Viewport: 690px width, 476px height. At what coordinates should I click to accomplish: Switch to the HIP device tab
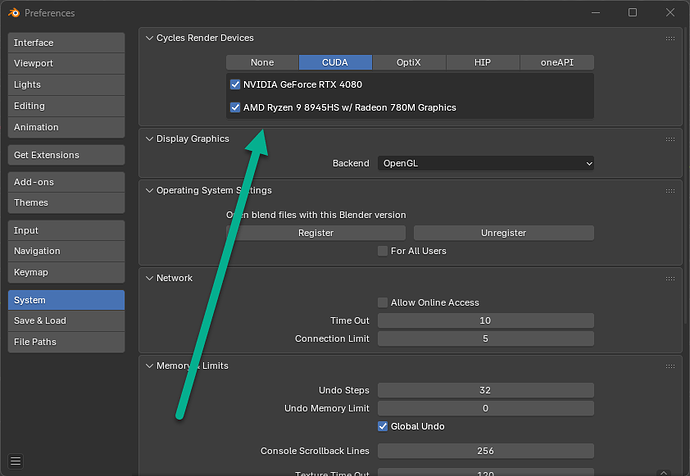coord(483,62)
